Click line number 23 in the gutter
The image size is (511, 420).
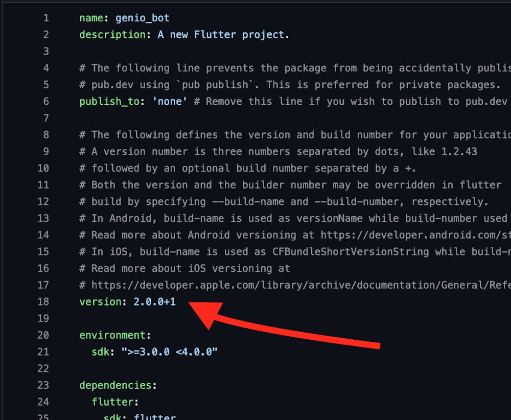tap(43, 385)
